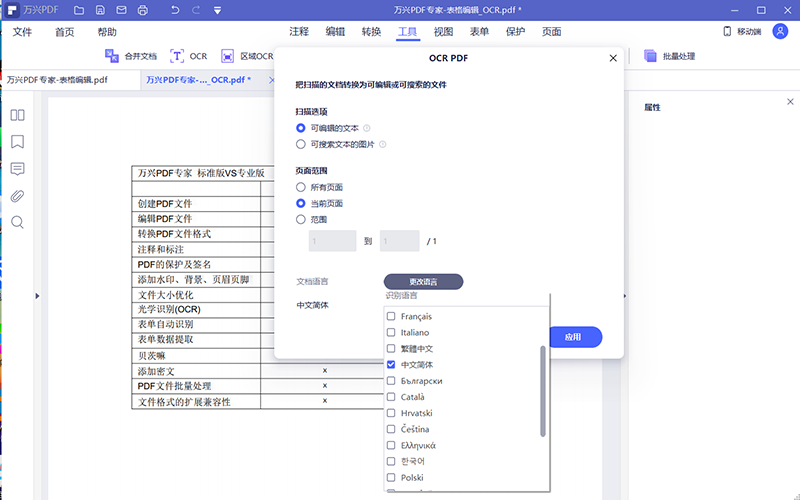Screen dimensions: 800x500
Task: Click the 移动端 mobile phone icon
Action: [x=727, y=32]
